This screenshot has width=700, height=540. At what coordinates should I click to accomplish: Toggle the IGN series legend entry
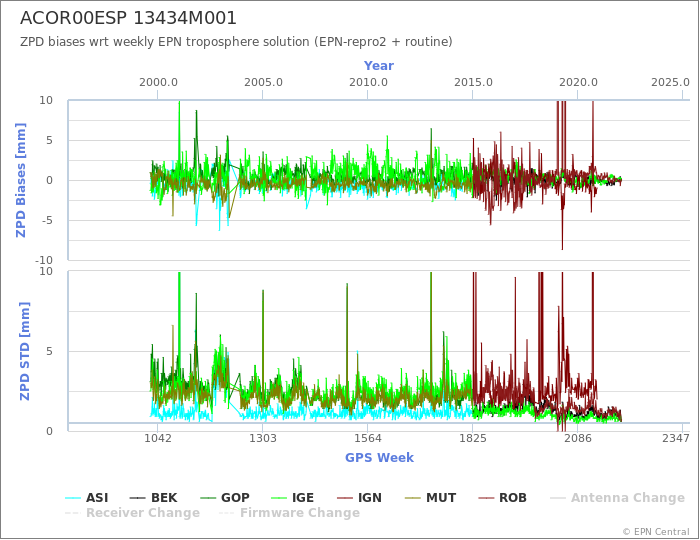pyautogui.click(x=359, y=498)
